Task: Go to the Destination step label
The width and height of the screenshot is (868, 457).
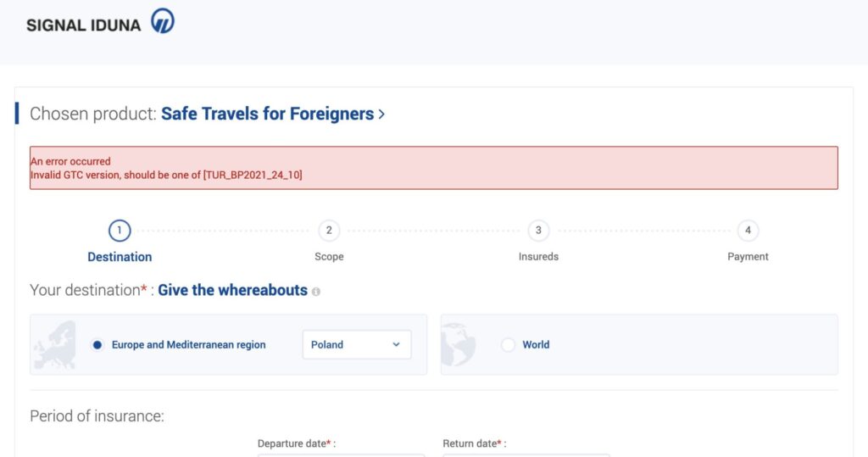Action: pos(120,256)
